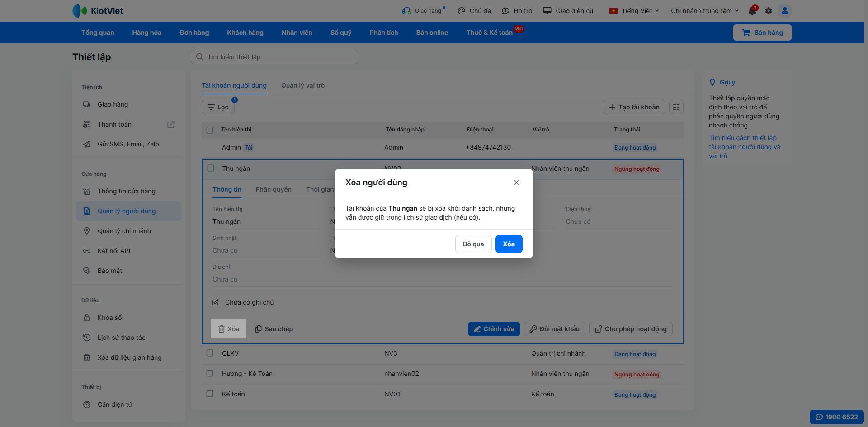Click Tạo tài khoản button
The width and height of the screenshot is (868, 427).
pos(634,107)
